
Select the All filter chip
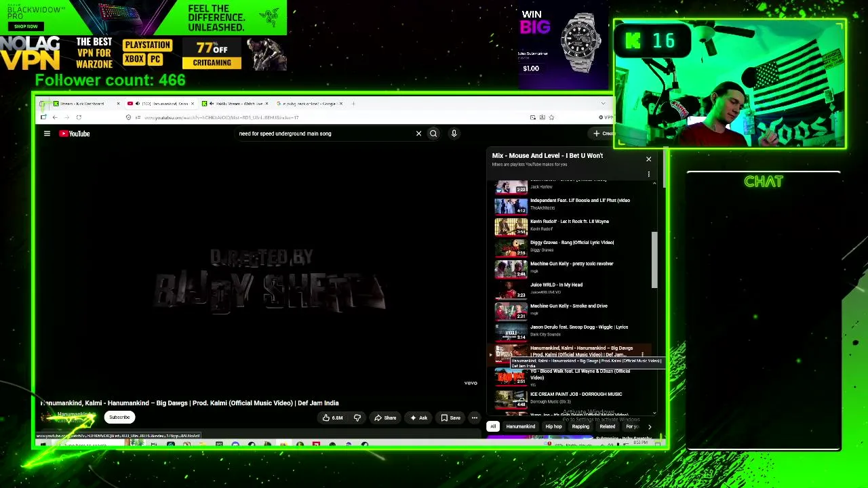click(x=493, y=426)
